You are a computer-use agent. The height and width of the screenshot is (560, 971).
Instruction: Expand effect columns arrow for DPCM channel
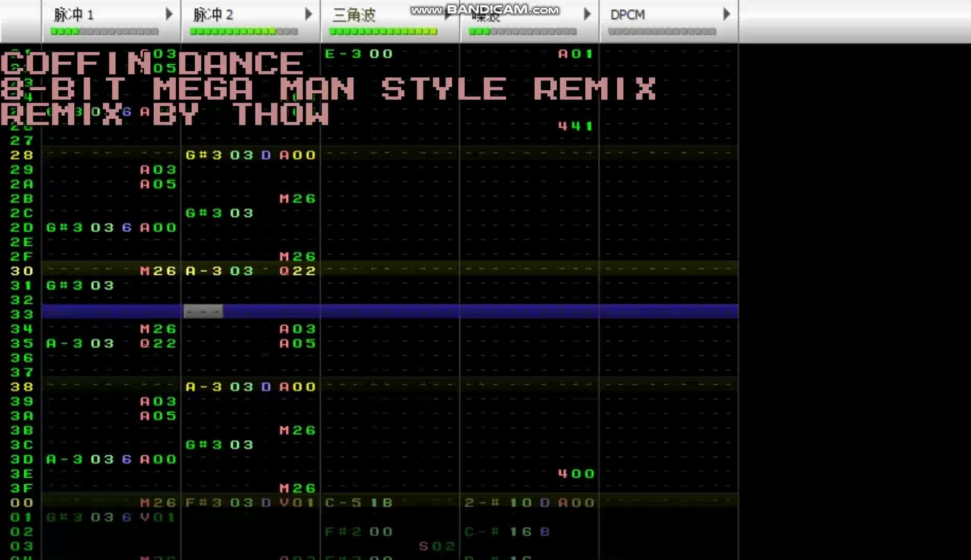pos(727,14)
